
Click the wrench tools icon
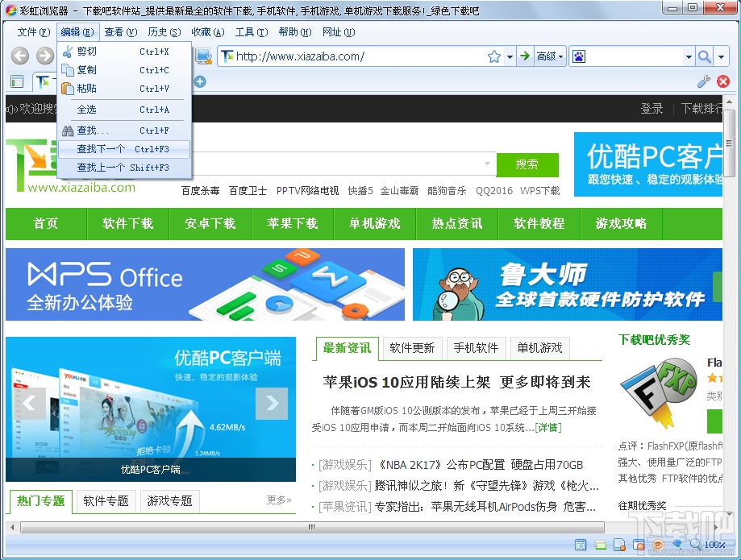[x=704, y=81]
